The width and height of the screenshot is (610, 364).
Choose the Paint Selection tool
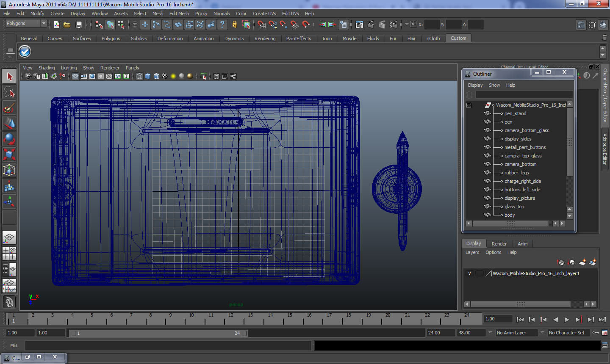pos(9,108)
